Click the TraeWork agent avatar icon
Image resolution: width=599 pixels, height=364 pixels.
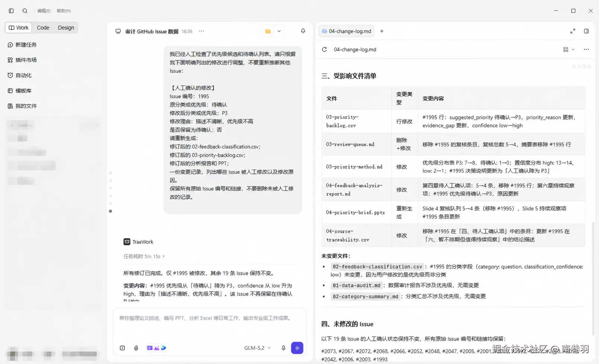127,242
